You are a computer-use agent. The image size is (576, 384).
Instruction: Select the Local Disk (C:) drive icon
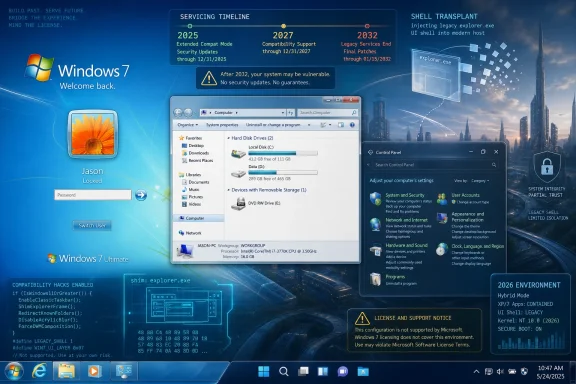[x=238, y=153]
